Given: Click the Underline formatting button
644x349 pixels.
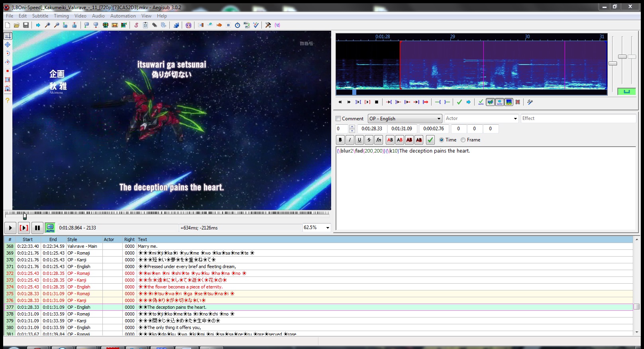Looking at the screenshot, I should tap(359, 140).
